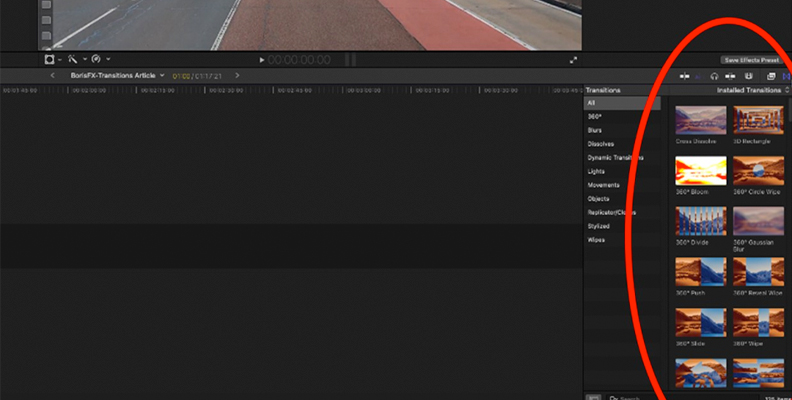Viewport: 792px width, 400px height.
Task: Select the 360° Gaussian Blur transition thumbnail
Action: pyautogui.click(x=758, y=221)
